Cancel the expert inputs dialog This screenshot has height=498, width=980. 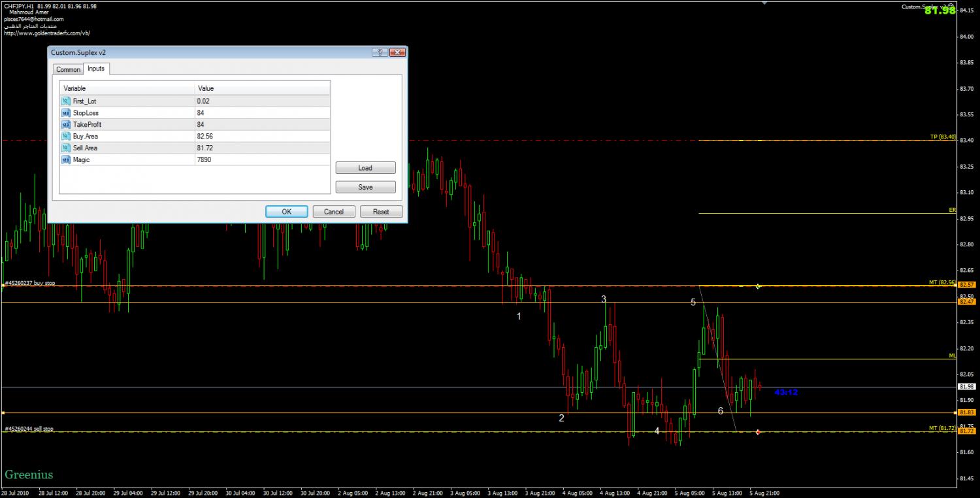pyautogui.click(x=334, y=212)
